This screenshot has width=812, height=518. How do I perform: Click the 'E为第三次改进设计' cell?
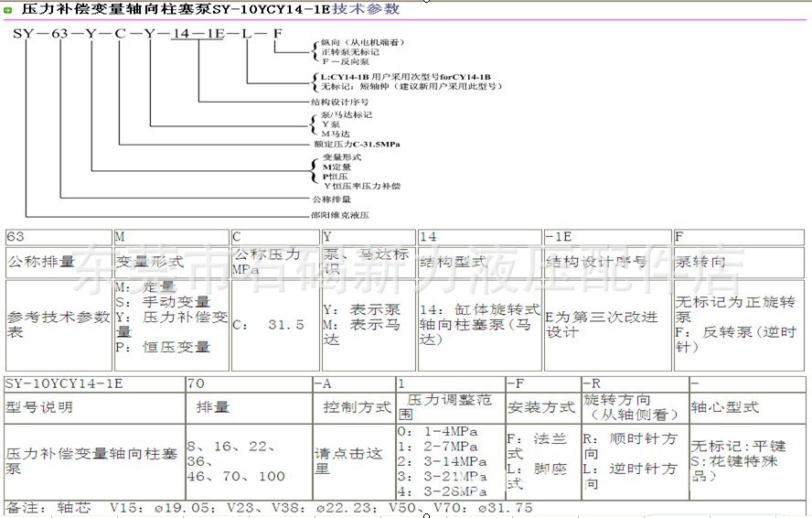(x=607, y=325)
